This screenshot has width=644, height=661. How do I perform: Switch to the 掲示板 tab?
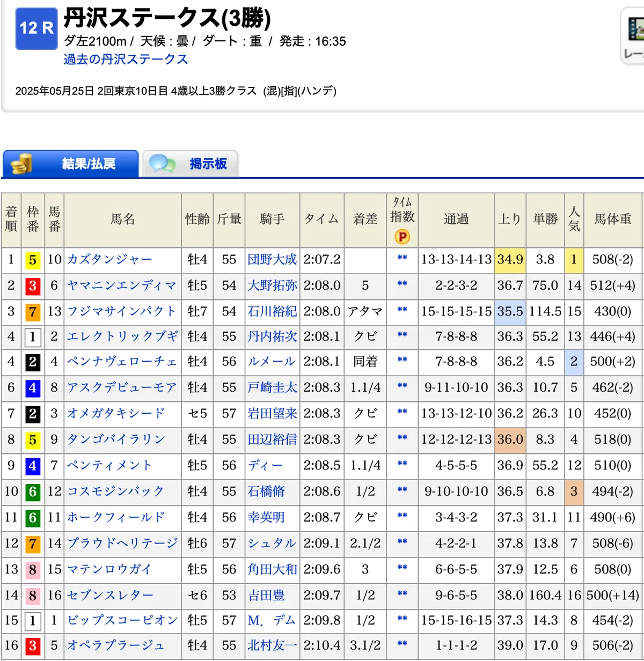(x=190, y=164)
